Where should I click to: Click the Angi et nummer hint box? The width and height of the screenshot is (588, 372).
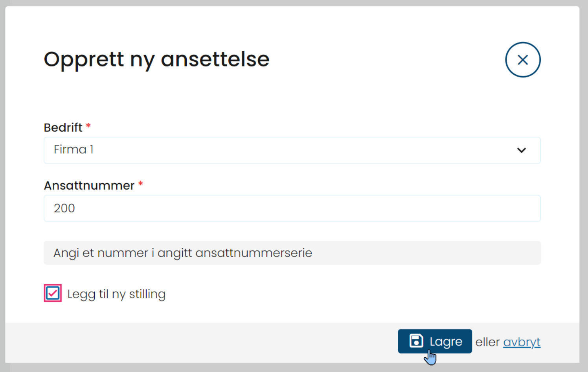(x=292, y=253)
